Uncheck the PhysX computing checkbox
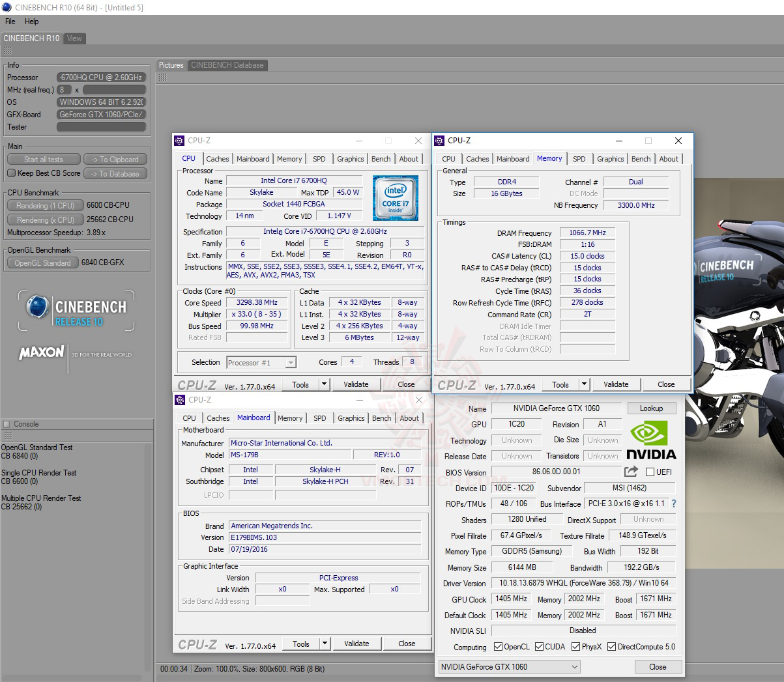 pos(575,647)
